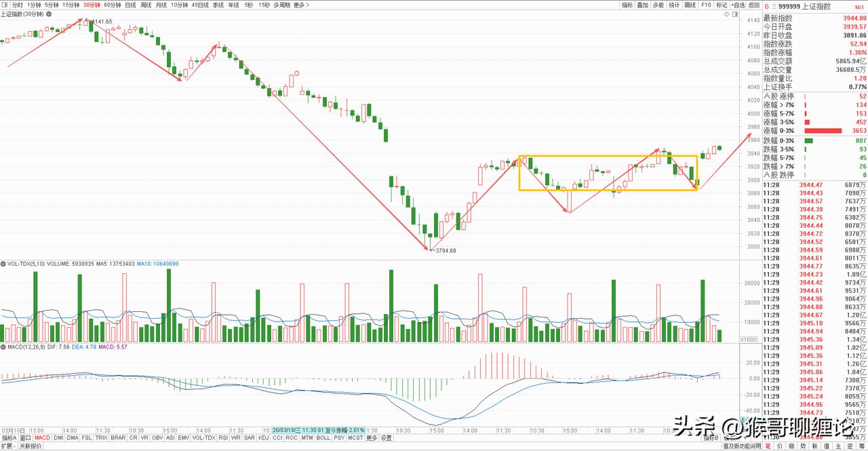Click the red G icon beside 999999

pos(767,6)
